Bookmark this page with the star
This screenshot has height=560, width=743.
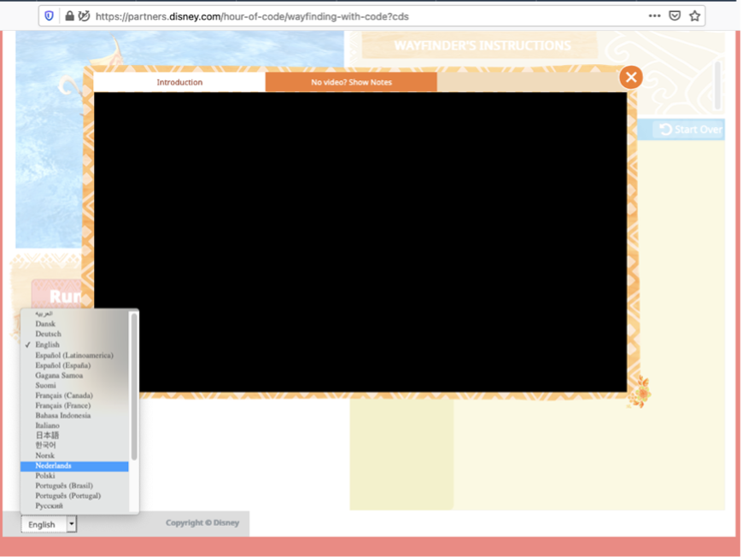click(694, 16)
